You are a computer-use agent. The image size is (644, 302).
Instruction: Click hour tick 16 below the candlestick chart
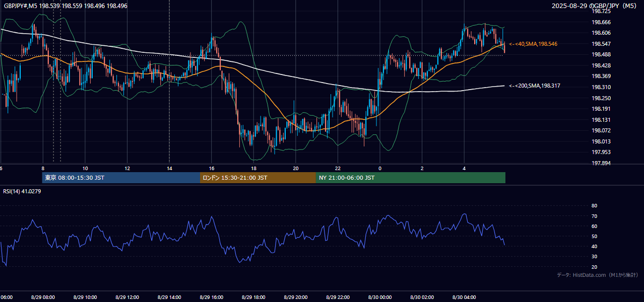coord(212,169)
